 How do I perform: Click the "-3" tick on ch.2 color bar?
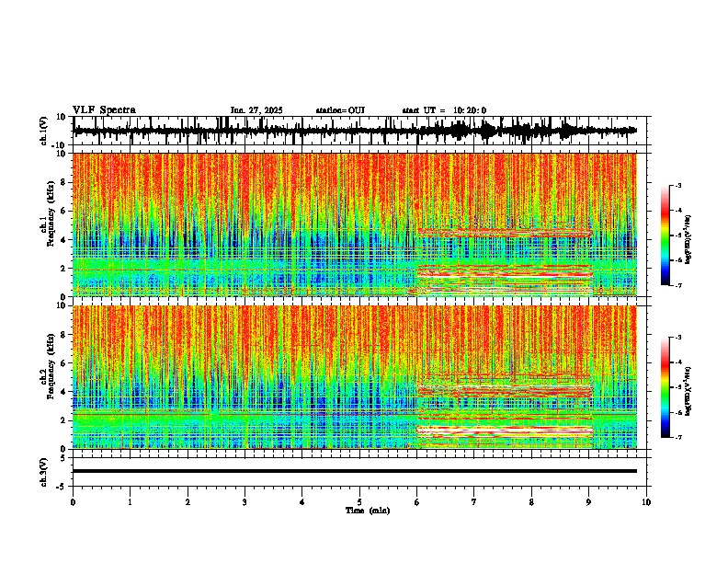click(677, 338)
